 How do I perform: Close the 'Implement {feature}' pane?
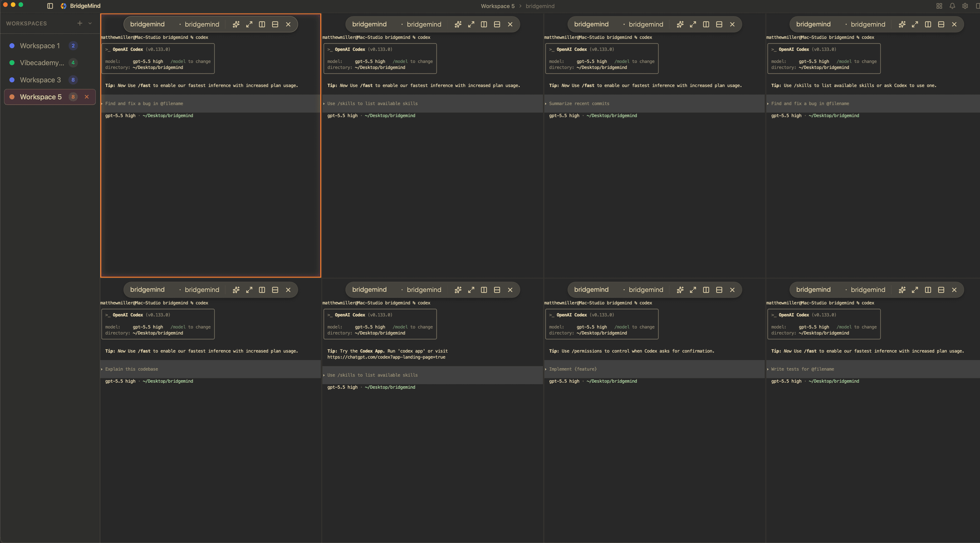click(x=732, y=290)
